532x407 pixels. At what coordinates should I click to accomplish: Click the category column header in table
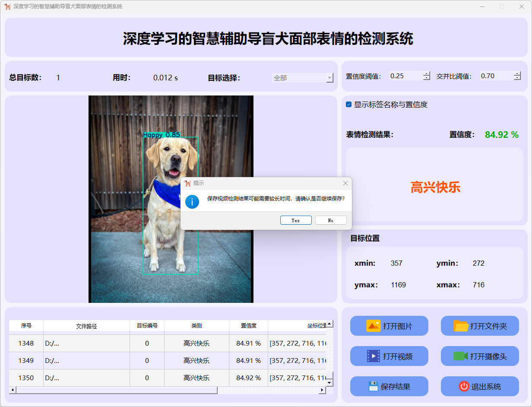(196, 326)
